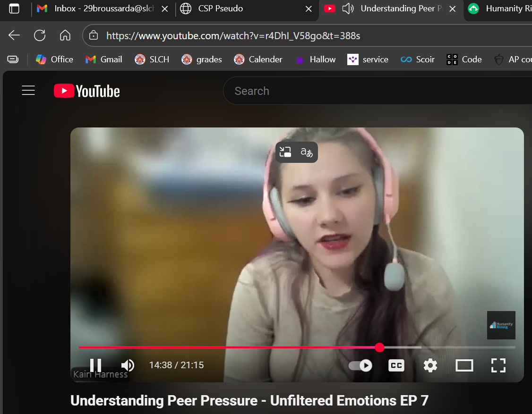The width and height of the screenshot is (532, 414).
Task: Open the Code bookmark
Action: pos(464,59)
